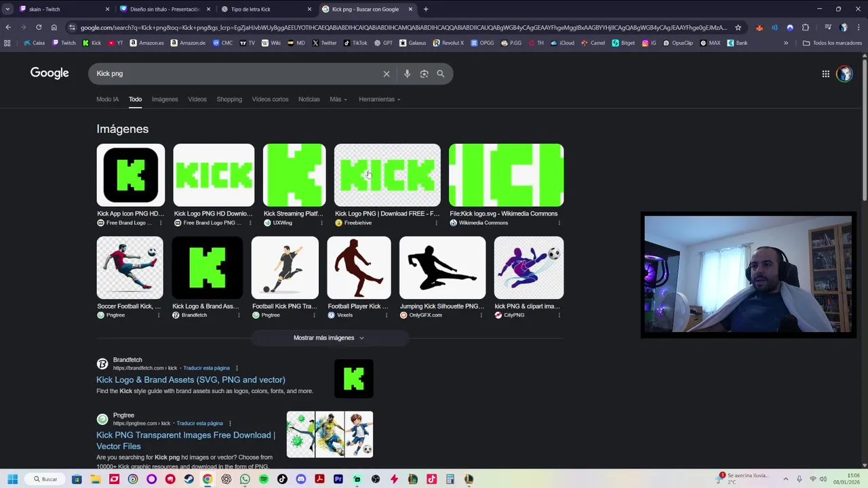The height and width of the screenshot is (488, 868).
Task: Select the Noticias search tab
Action: click(309, 99)
